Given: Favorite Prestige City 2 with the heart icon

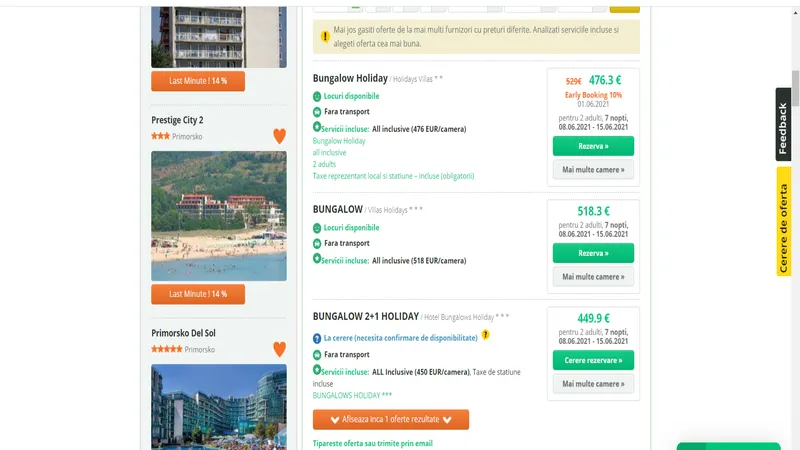Looking at the screenshot, I should coord(279,136).
